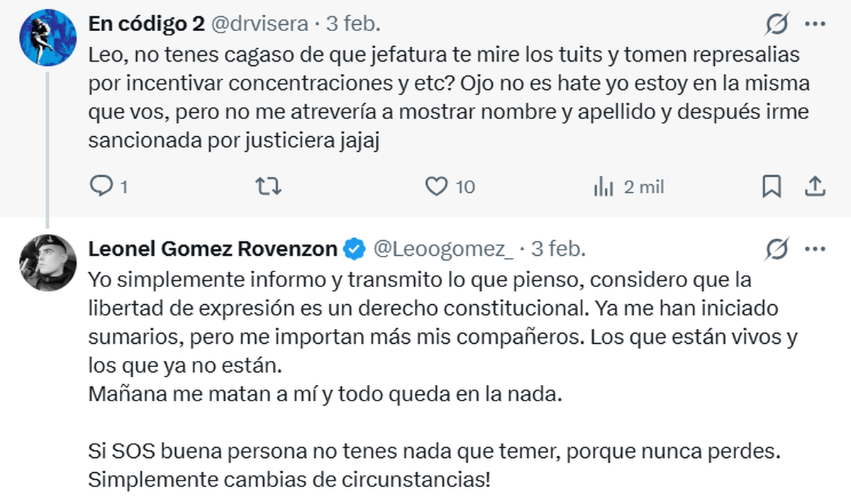This screenshot has height=504, width=851.
Task: Like the tweet from @drvisera
Action: (436, 186)
